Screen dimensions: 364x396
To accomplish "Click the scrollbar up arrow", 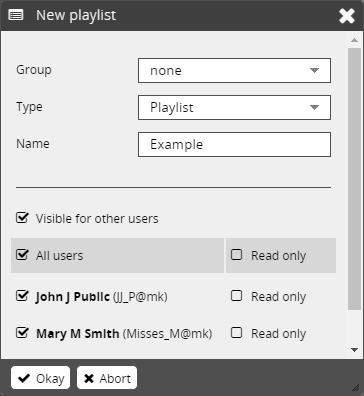I will 354,40.
